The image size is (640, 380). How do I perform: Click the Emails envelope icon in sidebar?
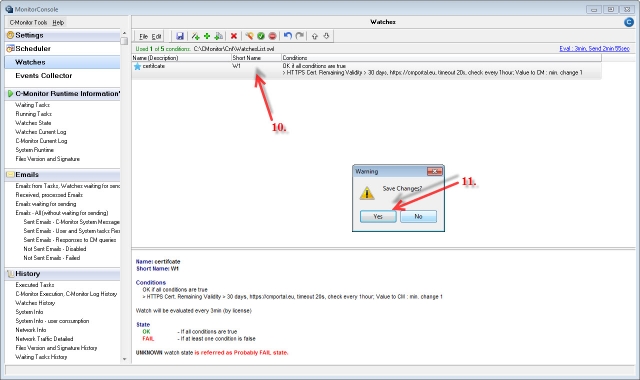click(x=11, y=175)
